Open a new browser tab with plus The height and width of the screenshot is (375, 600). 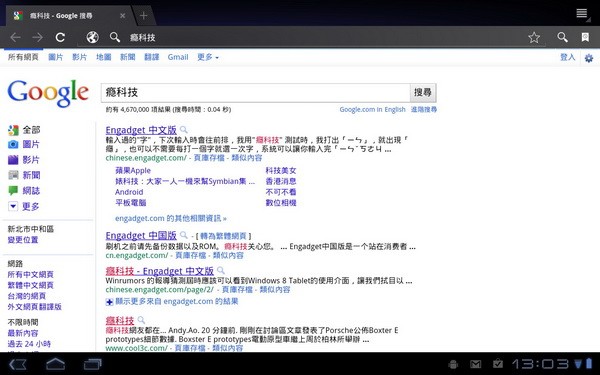point(143,15)
